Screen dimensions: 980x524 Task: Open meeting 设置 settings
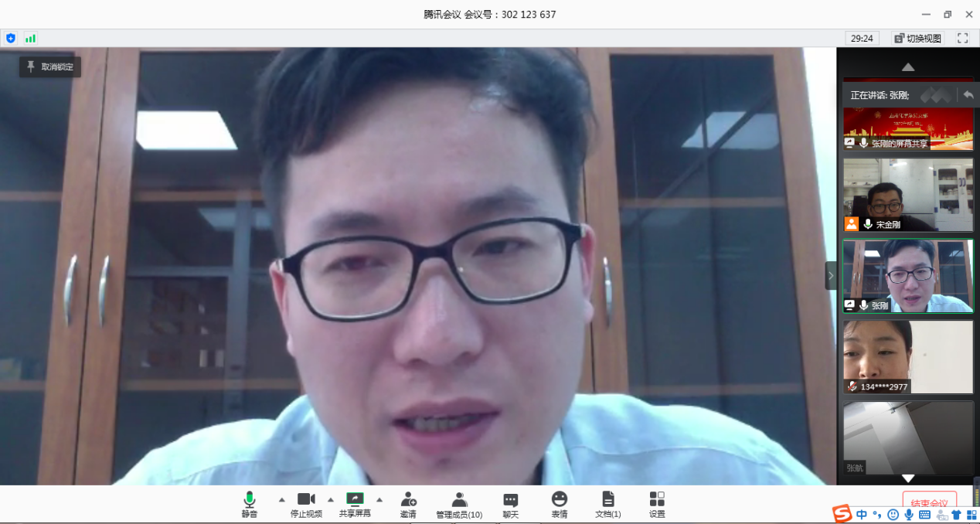click(x=657, y=504)
